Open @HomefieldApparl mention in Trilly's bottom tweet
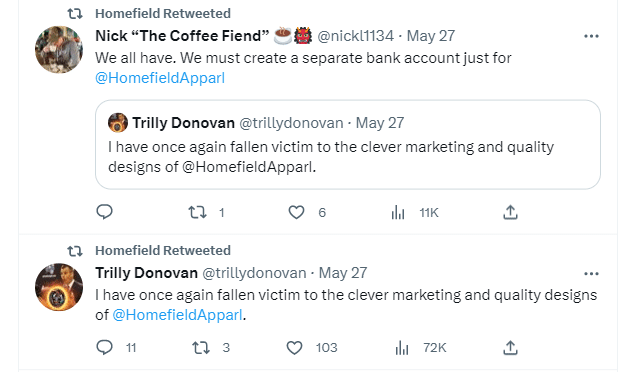The image size is (628, 372). [177, 315]
